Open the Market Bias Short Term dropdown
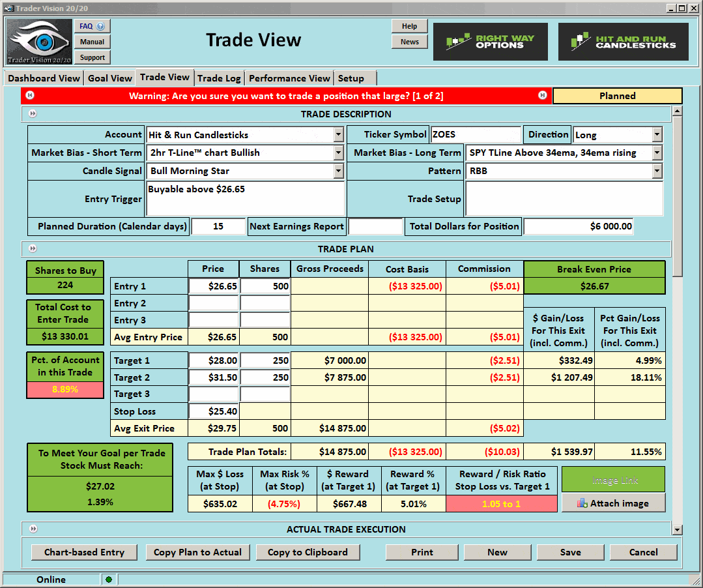Viewport: 703px width, 588px height. pyautogui.click(x=339, y=153)
